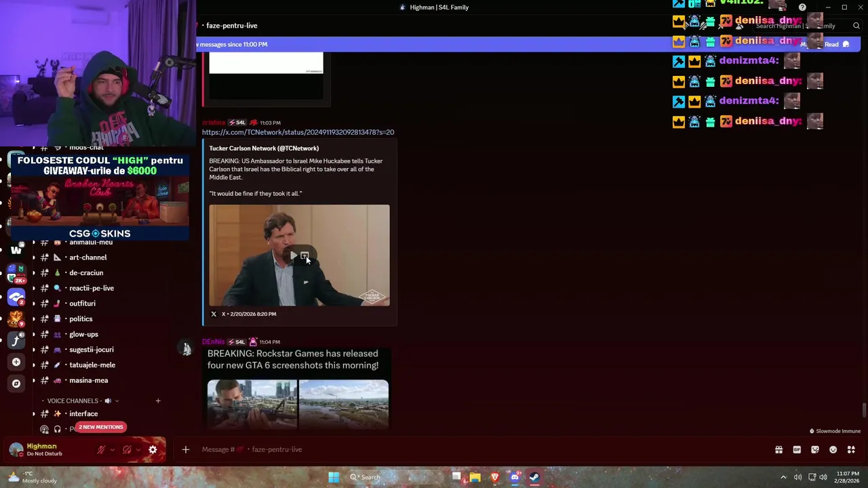Image resolution: width=868 pixels, height=488 pixels.
Task: Open microphone input options arrow
Action: tap(113, 449)
